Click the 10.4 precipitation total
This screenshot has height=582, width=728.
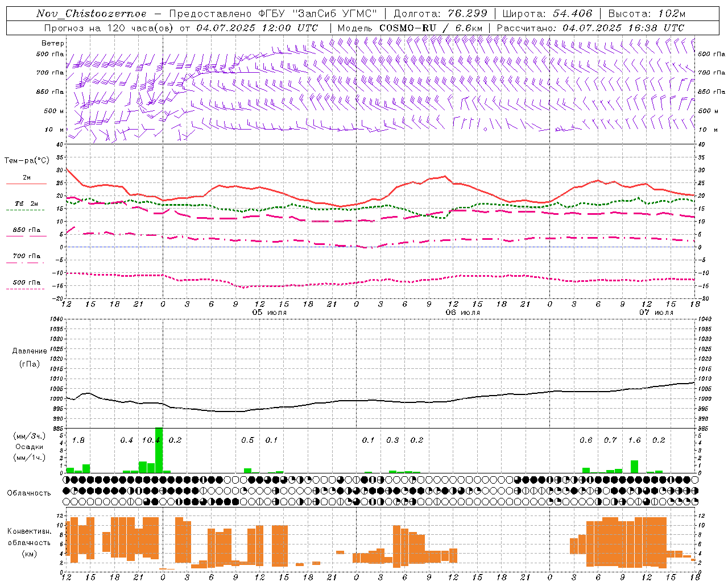click(x=151, y=440)
